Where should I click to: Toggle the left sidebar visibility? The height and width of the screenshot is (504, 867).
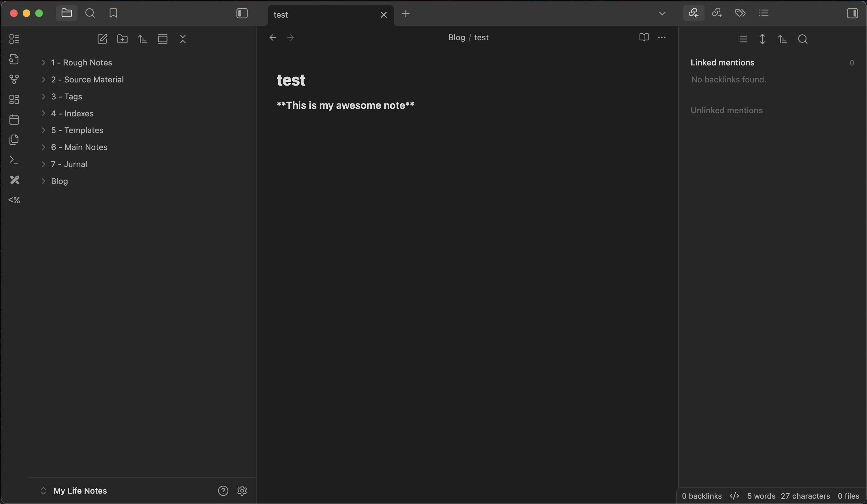(242, 14)
